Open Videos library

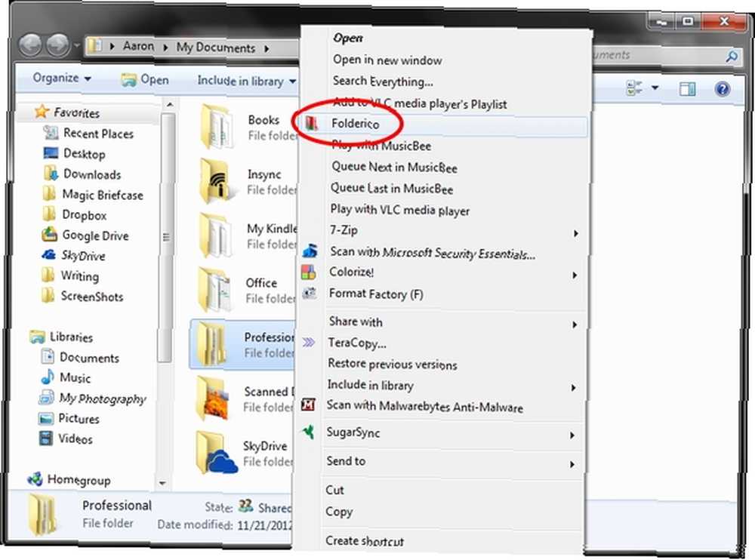point(75,438)
